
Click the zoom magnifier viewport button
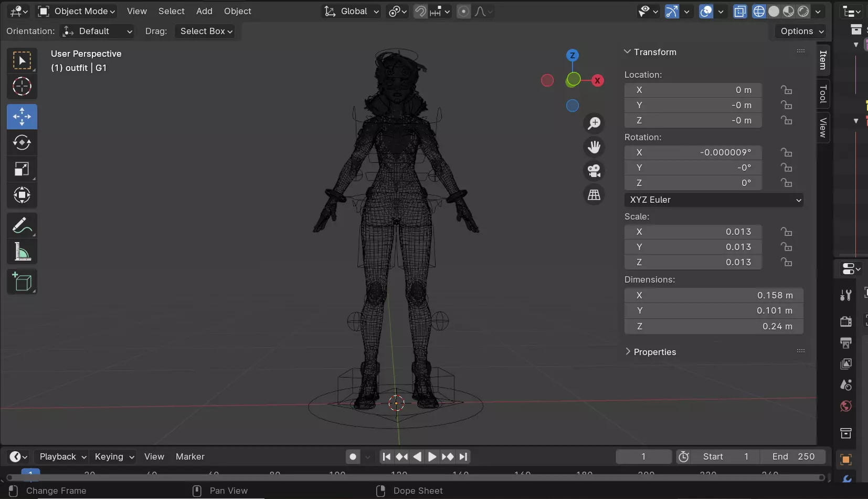(594, 123)
